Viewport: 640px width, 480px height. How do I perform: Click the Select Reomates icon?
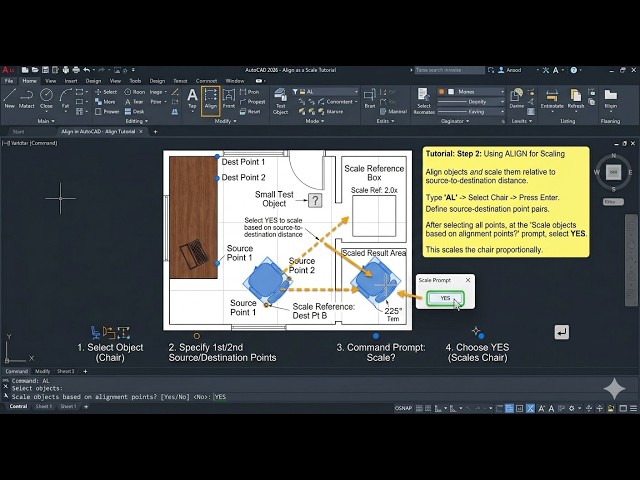[424, 101]
